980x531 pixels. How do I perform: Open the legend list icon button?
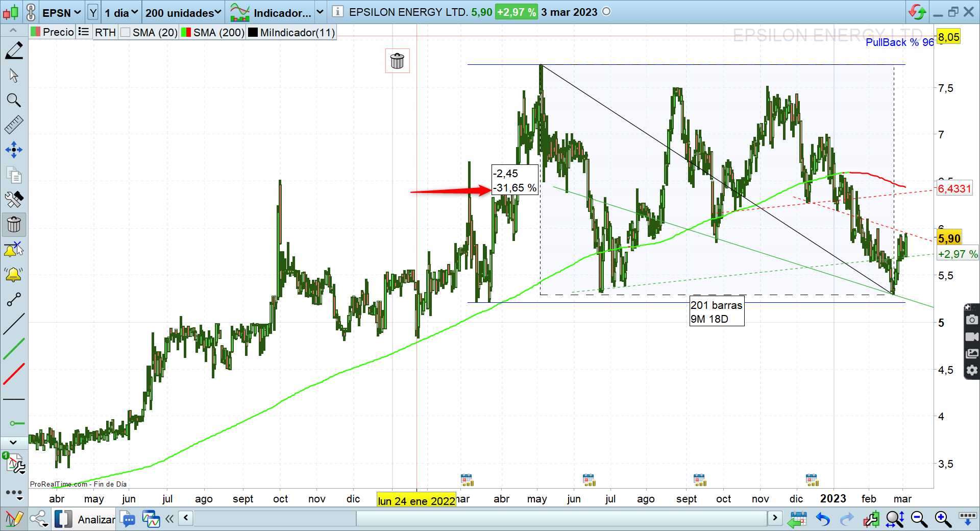point(84,32)
